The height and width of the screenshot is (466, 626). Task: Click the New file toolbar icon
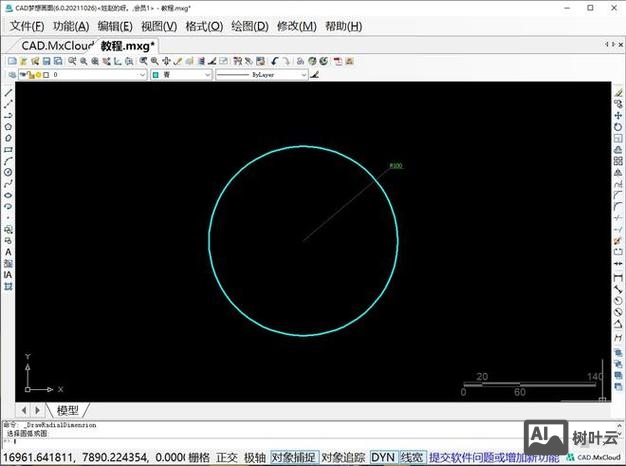12,61
